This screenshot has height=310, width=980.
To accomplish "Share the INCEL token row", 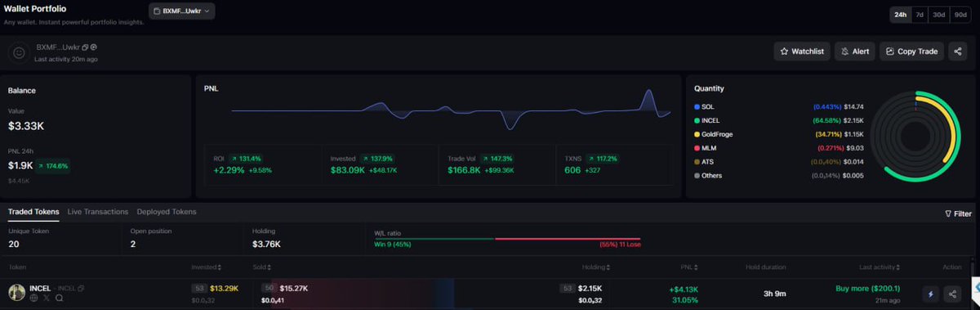I will pyautogui.click(x=952, y=294).
